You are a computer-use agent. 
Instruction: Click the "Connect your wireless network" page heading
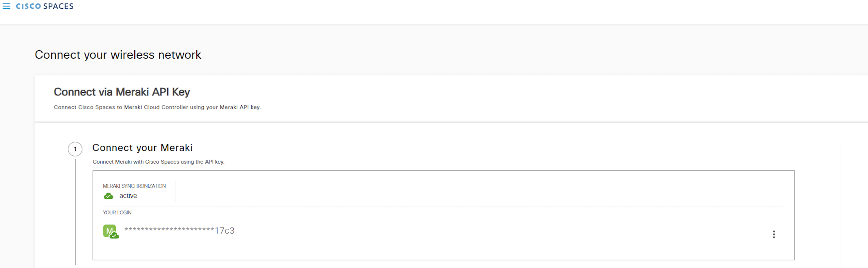[118, 55]
